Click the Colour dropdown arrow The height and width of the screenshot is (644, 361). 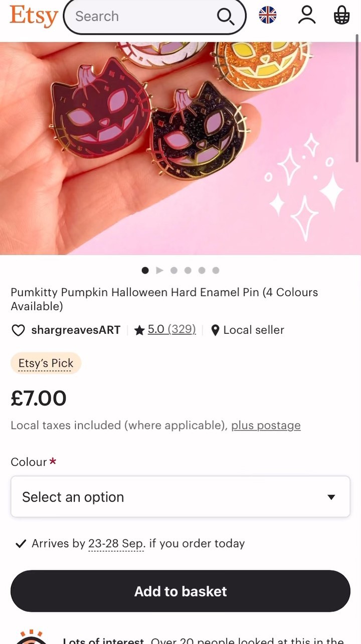click(x=331, y=497)
